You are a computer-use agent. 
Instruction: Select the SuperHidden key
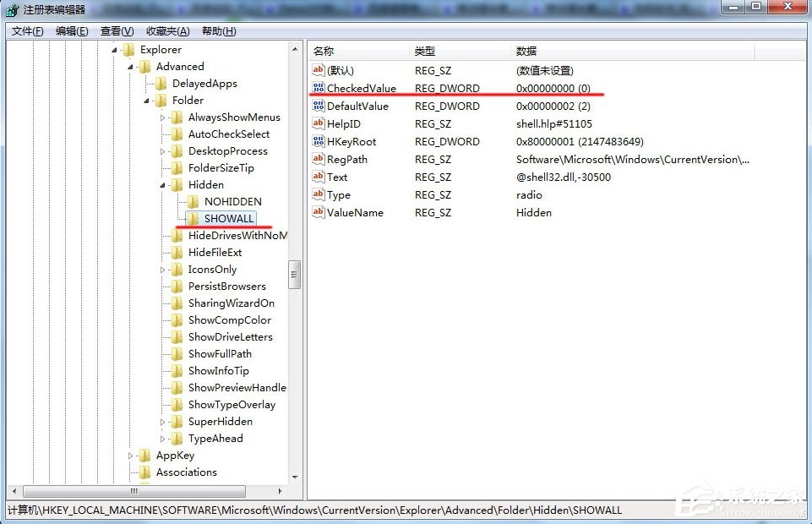[x=219, y=421]
